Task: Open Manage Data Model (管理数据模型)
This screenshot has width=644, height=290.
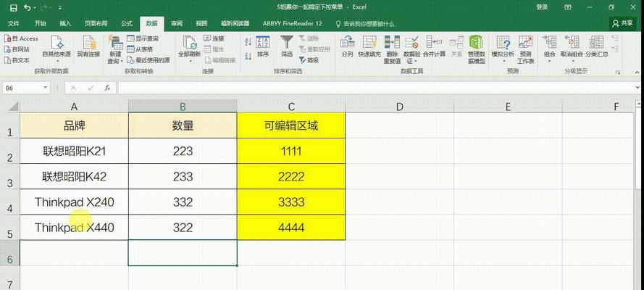Action: click(477, 49)
